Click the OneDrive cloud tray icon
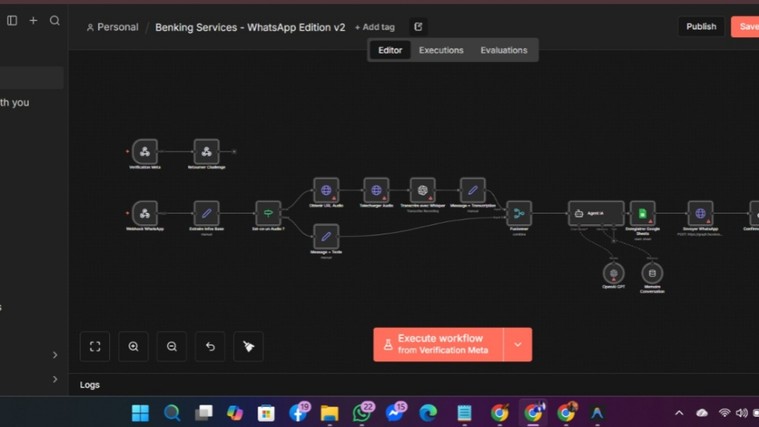 (702, 413)
